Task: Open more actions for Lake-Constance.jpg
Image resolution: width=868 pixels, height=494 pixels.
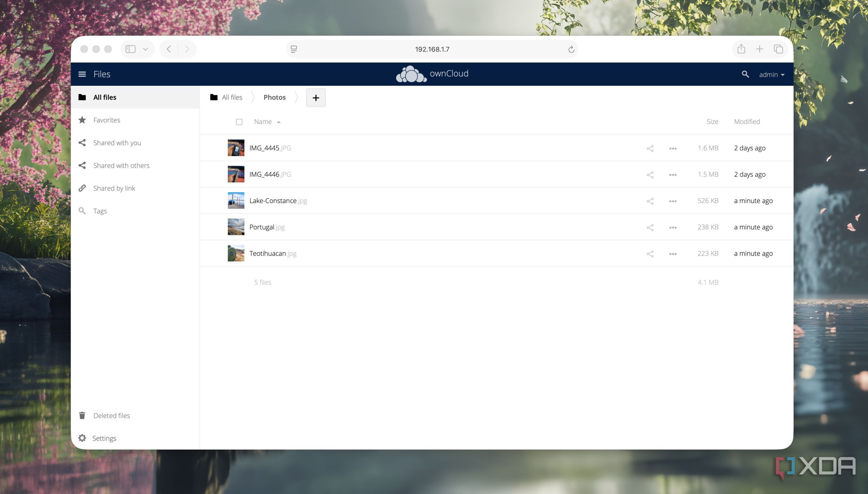Action: tap(673, 201)
